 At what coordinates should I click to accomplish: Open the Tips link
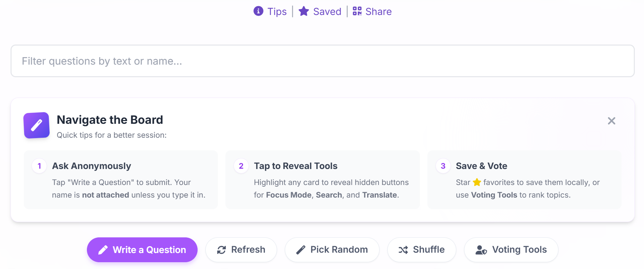[x=277, y=12]
